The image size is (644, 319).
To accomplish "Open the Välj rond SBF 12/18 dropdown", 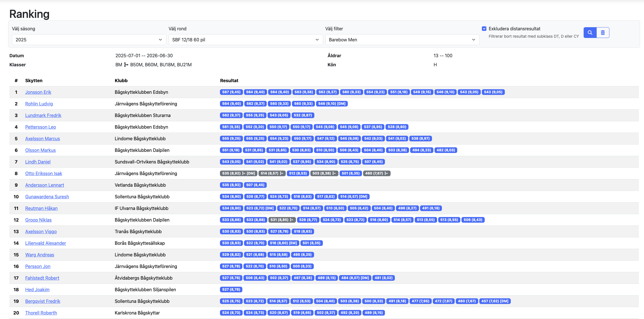I will [245, 40].
